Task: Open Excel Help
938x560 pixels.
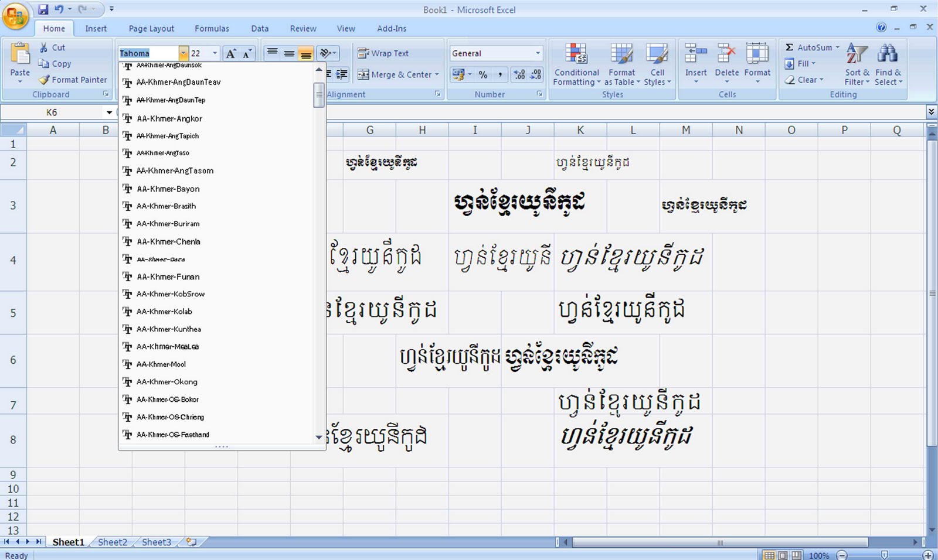Action: (x=881, y=28)
